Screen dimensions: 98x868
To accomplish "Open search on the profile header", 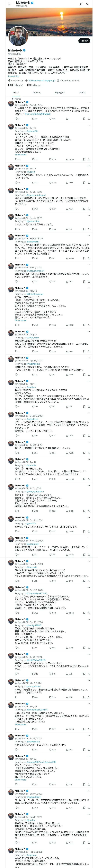I will pos(88,4).
